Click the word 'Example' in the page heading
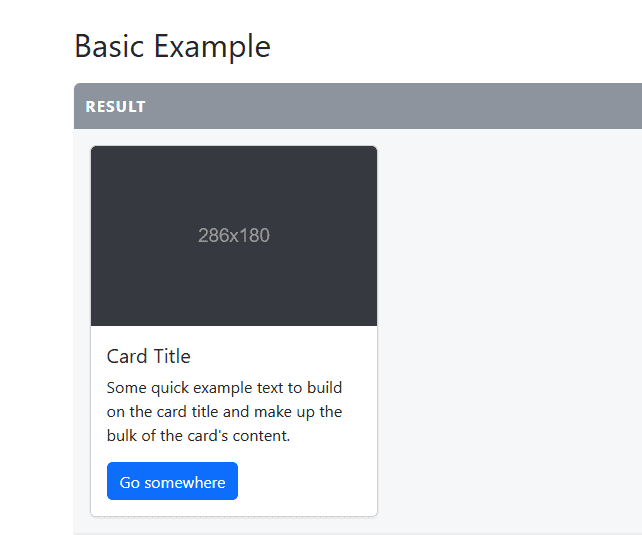Viewport: 642px width, 535px height. [212, 47]
